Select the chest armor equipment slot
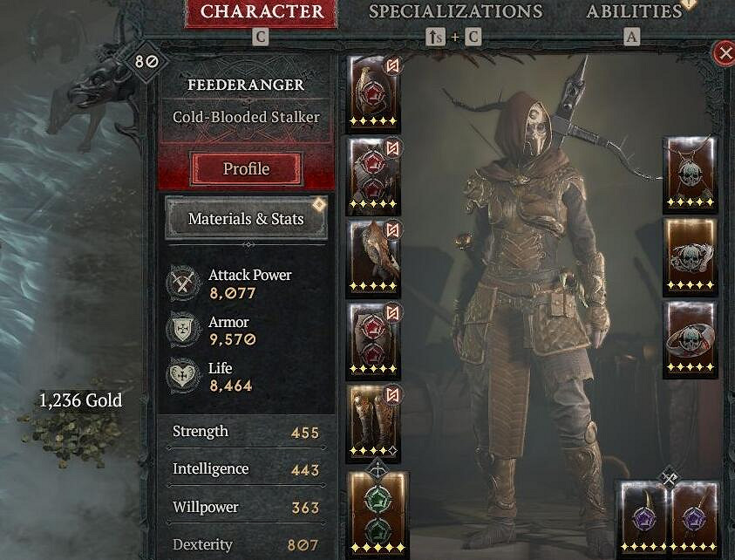Viewport: 735px width, 560px height. point(373,174)
